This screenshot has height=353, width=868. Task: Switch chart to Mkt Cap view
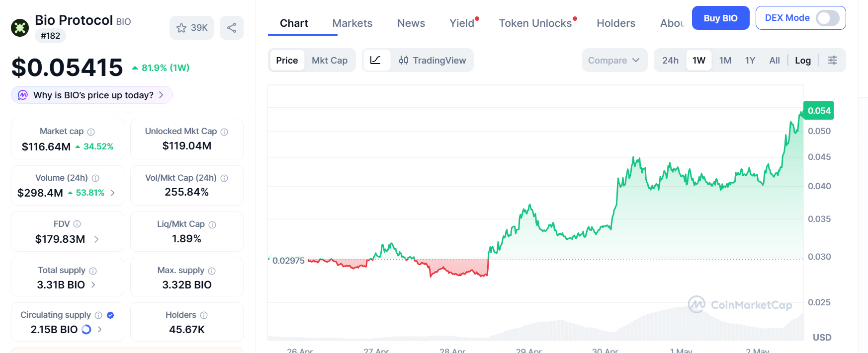pos(330,60)
